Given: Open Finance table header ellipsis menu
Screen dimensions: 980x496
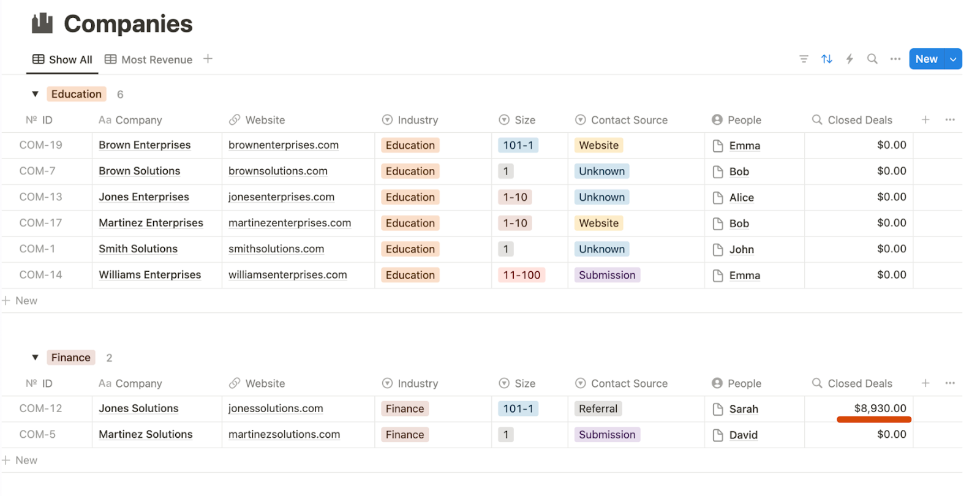Looking at the screenshot, I should point(950,383).
